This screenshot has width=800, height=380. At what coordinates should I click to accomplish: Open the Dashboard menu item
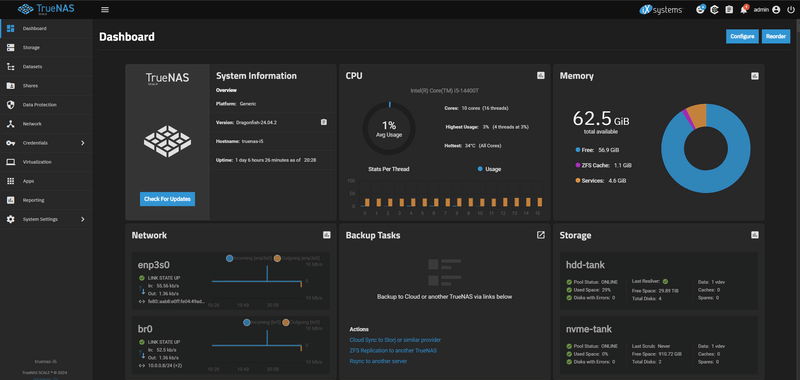[x=46, y=29]
